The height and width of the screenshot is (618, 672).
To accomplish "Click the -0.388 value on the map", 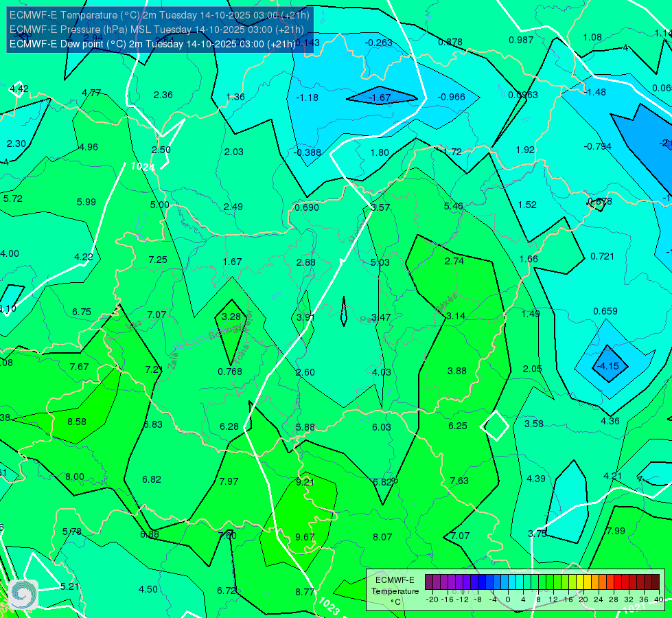I will (x=308, y=152).
